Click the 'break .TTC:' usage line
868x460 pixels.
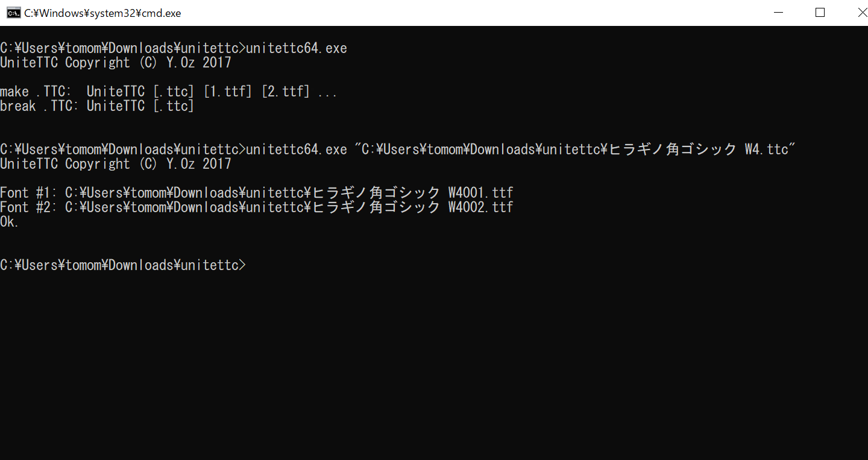(97, 106)
